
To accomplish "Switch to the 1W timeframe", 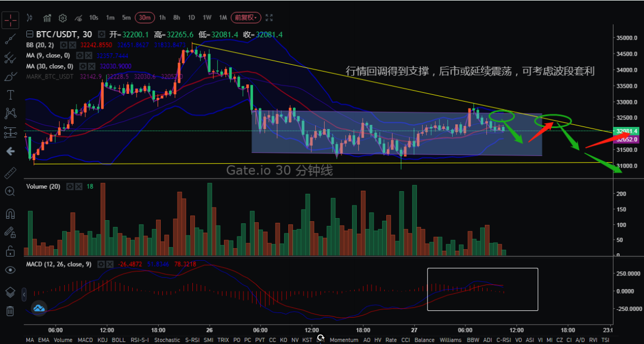I will click(x=207, y=17).
